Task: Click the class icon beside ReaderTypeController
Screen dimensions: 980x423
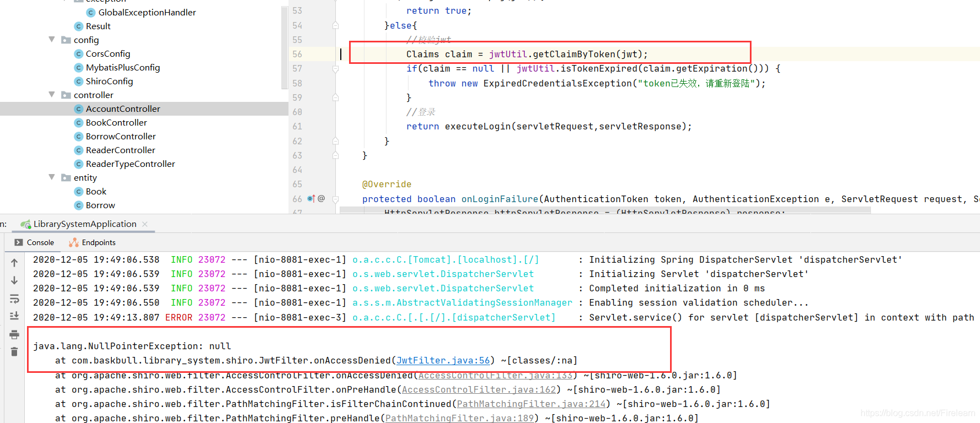Action: 79,164
